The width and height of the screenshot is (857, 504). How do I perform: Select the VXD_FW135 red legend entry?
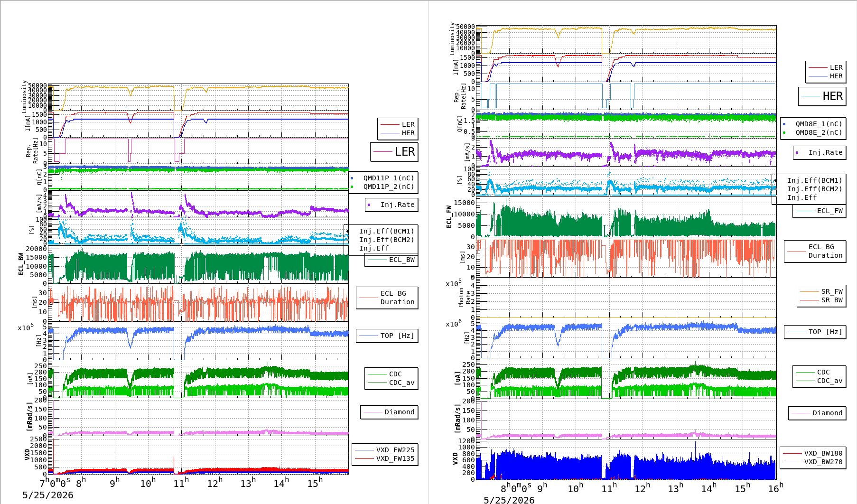coord(385,458)
